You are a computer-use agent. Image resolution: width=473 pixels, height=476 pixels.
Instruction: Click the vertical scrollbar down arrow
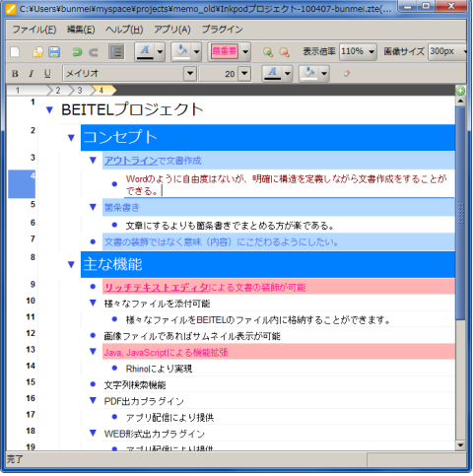coord(460,445)
